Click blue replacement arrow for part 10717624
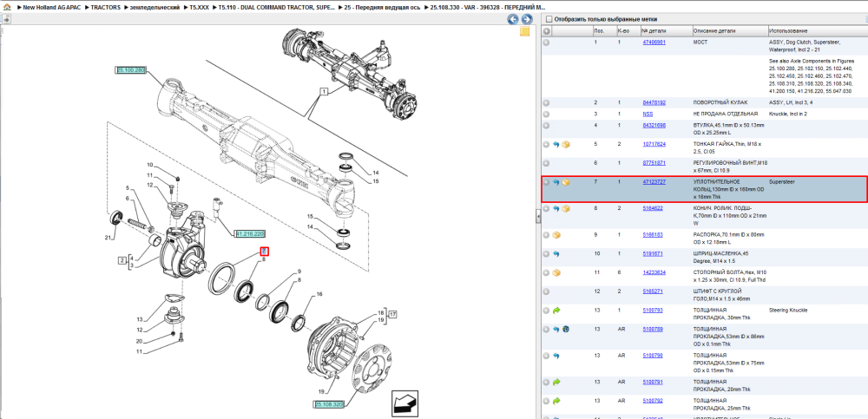Viewport: 868px width, 419px height. pos(556,145)
